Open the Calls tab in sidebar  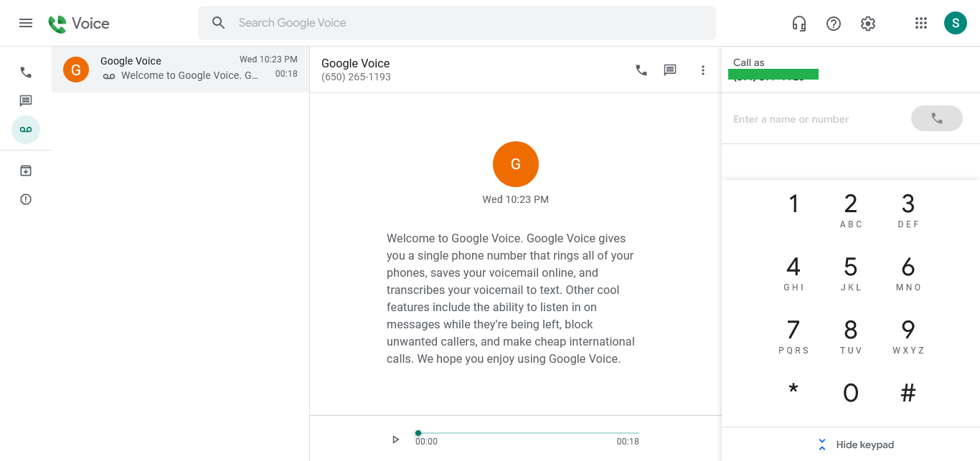click(26, 72)
